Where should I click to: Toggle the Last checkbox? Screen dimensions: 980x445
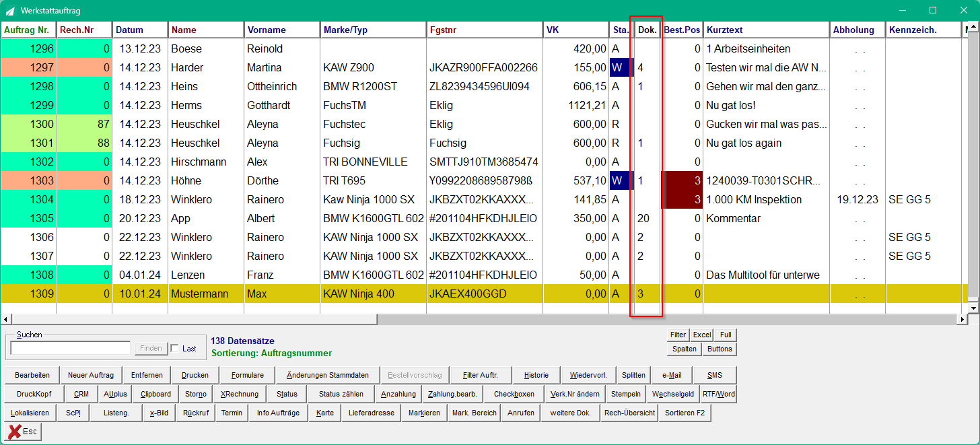(x=175, y=348)
